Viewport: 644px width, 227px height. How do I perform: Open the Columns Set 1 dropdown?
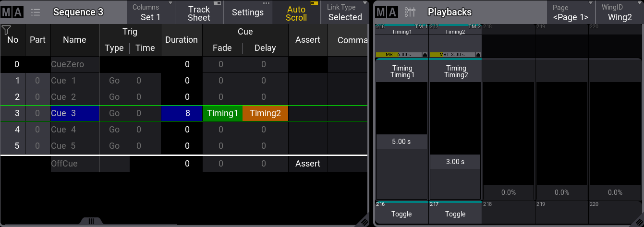[151, 12]
